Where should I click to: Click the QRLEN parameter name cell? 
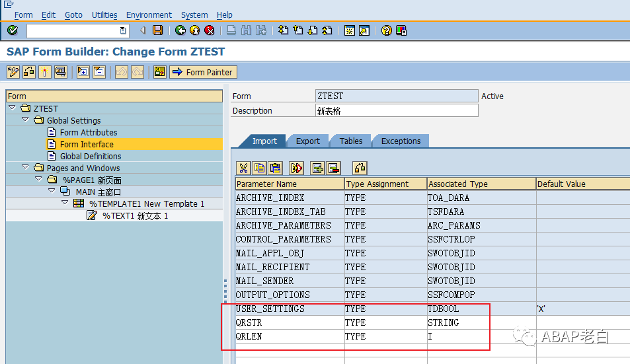[290, 336]
